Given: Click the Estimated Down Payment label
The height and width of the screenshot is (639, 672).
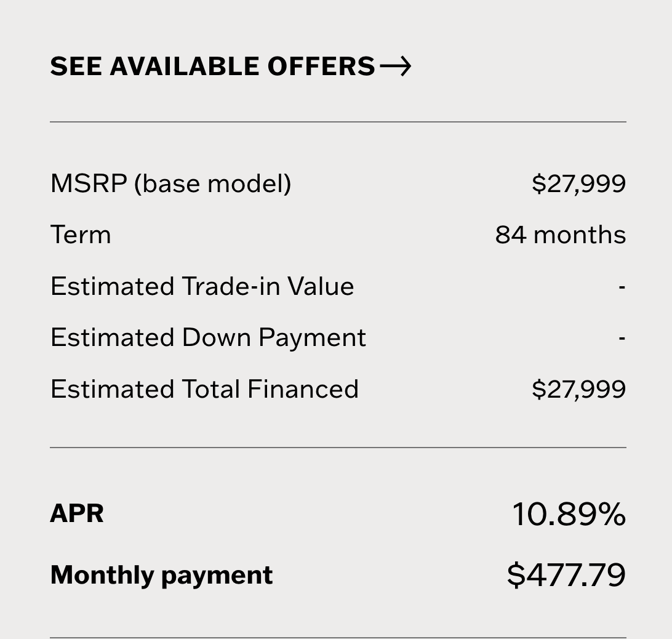Looking at the screenshot, I should 208,337.
